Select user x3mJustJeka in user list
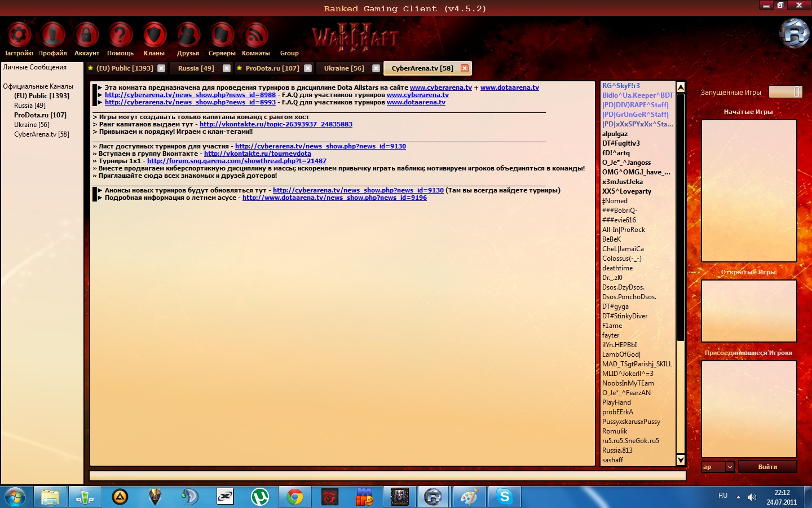 point(622,182)
